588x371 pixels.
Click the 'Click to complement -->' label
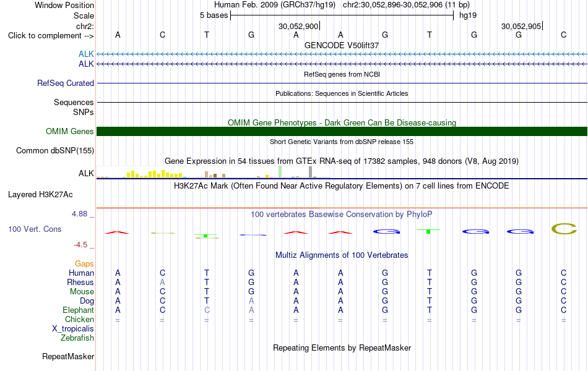pyautogui.click(x=51, y=36)
